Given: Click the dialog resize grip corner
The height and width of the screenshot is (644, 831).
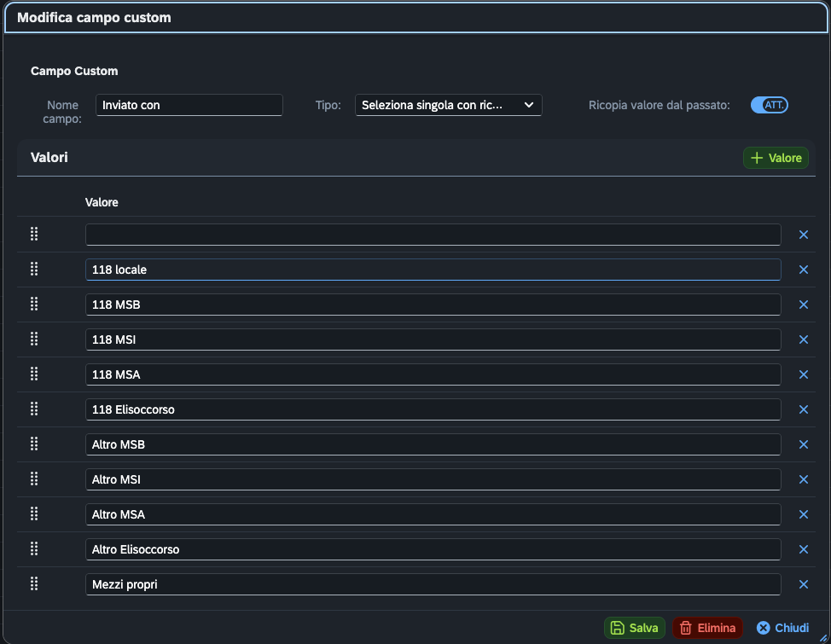Looking at the screenshot, I should pos(823,639).
